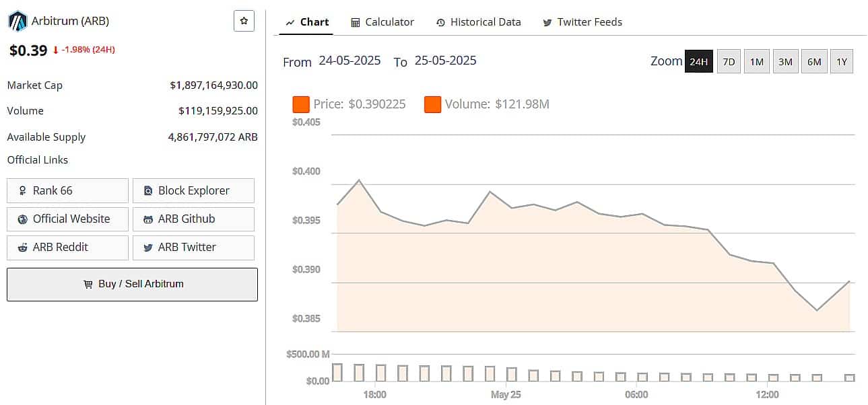This screenshot has width=868, height=405.
Task: Click the Official Links label
Action: 38,160
